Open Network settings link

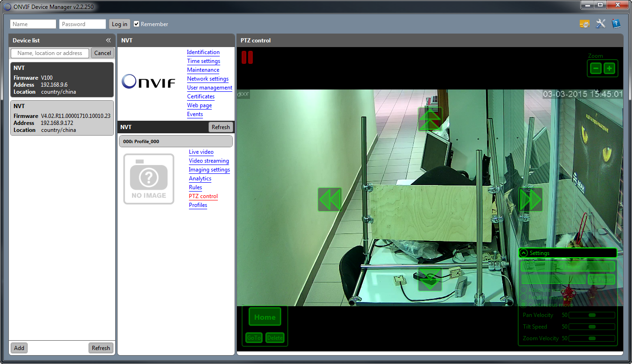(208, 79)
